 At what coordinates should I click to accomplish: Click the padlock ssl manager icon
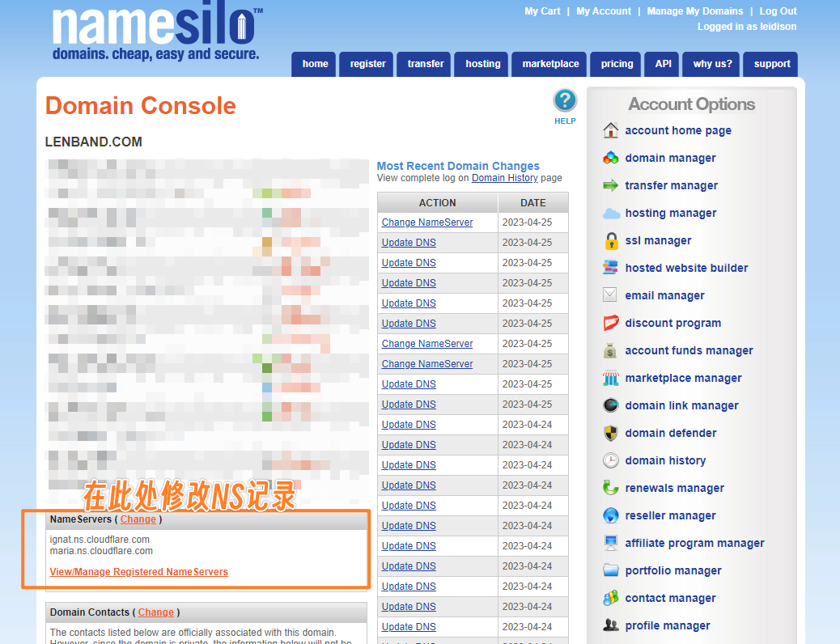[x=611, y=240]
